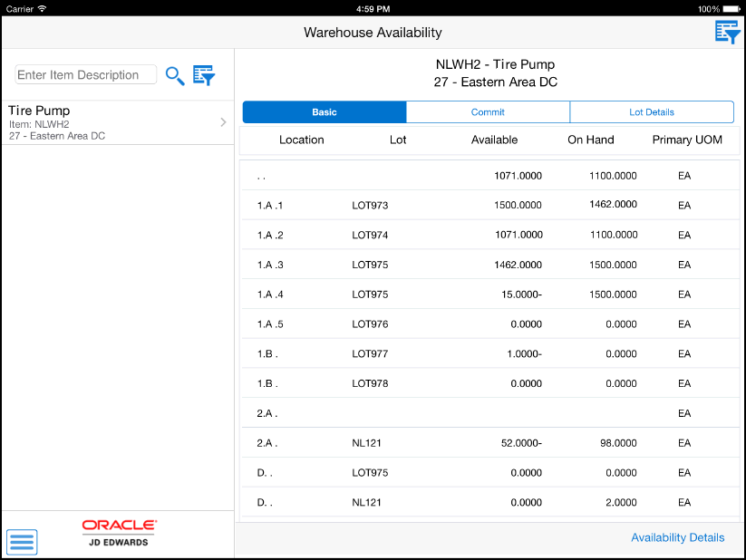Select location 1.A .2 row LOT974

click(490, 235)
